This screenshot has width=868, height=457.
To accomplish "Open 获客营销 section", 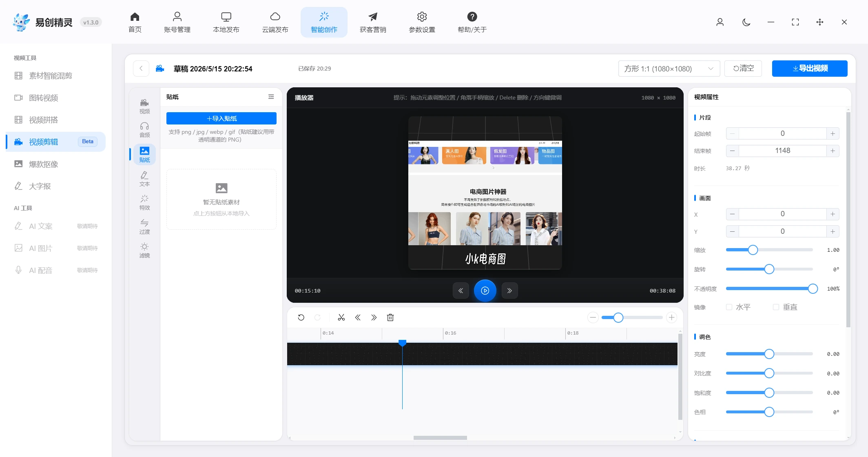I will click(x=373, y=22).
